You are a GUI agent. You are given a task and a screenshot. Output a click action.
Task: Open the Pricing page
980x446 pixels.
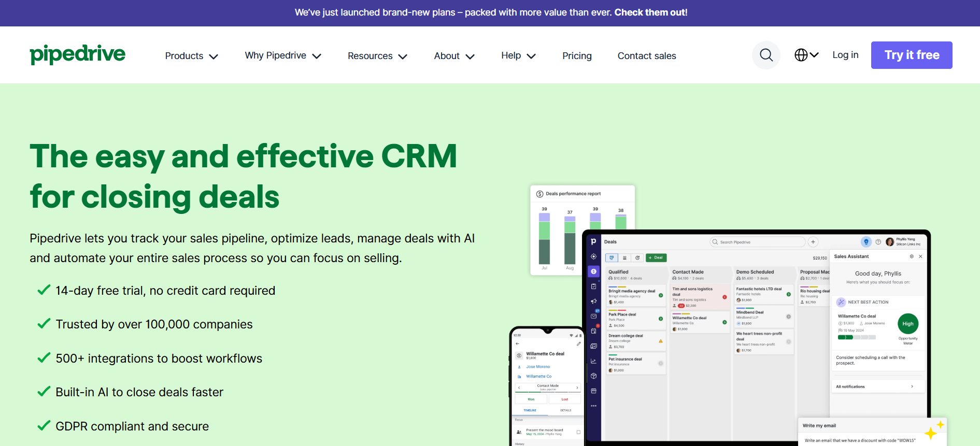577,56
